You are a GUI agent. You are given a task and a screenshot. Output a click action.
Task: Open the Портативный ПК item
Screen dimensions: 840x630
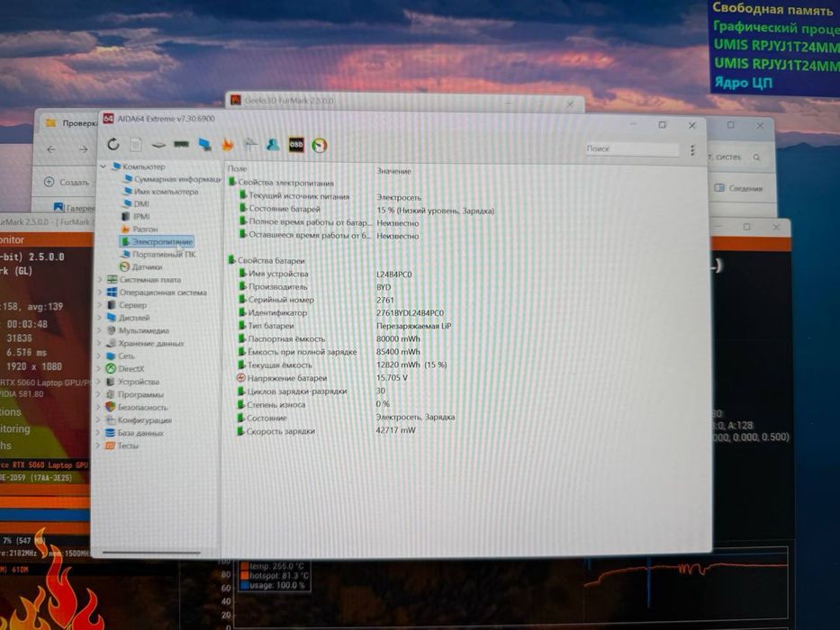click(158, 255)
